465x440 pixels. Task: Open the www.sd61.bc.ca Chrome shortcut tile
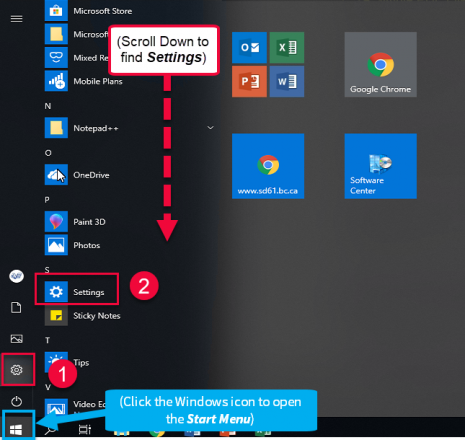[268, 166]
